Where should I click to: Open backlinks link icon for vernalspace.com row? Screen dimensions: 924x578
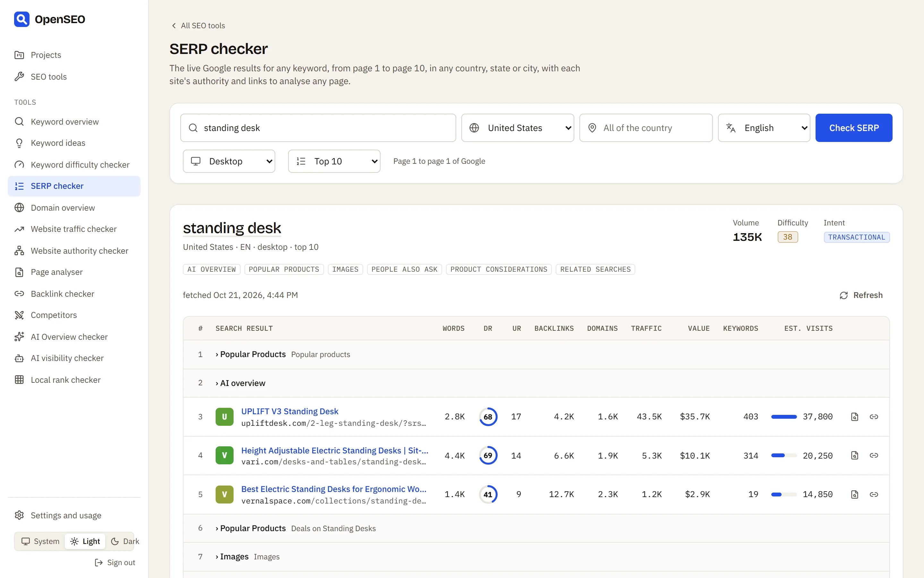click(874, 494)
